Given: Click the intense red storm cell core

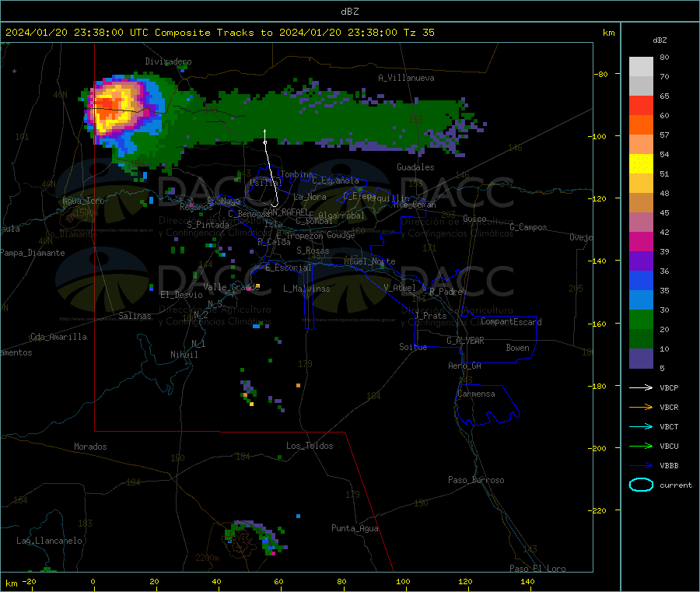Looking at the screenshot, I should 105,108.
